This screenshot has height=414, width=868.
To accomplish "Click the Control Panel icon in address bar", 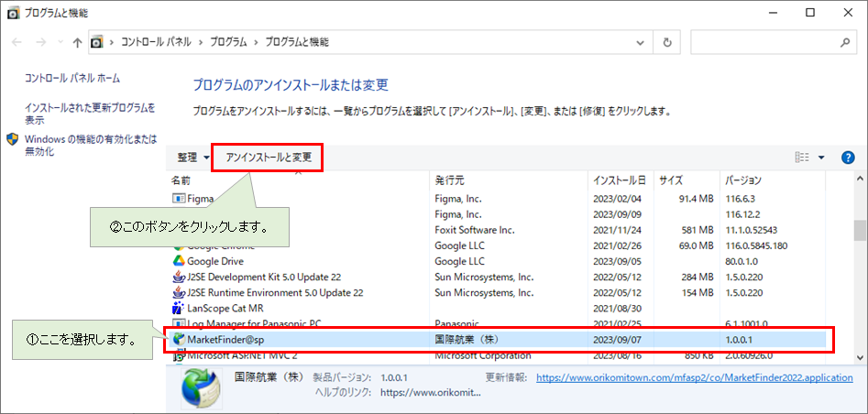I will (97, 43).
